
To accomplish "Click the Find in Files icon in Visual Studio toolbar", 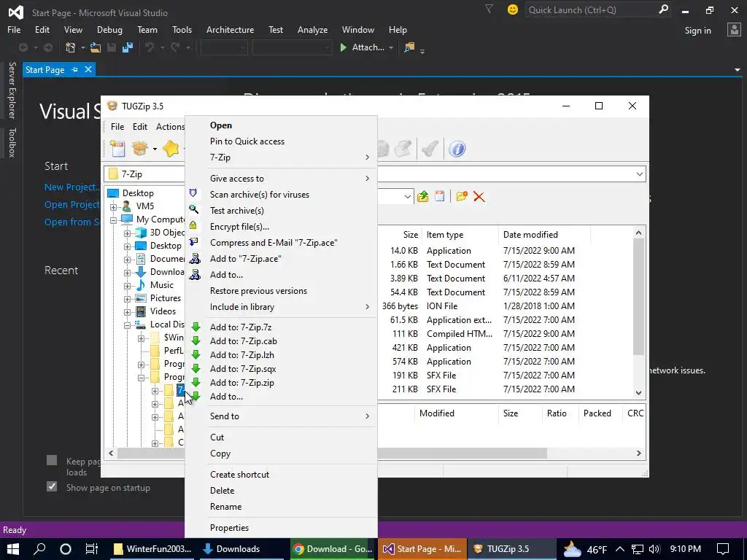I will pyautogui.click(x=409, y=47).
